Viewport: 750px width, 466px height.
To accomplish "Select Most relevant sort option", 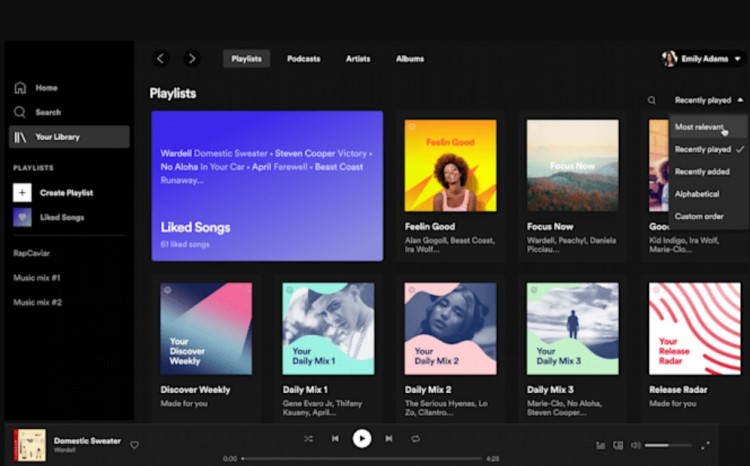I will click(x=708, y=127).
